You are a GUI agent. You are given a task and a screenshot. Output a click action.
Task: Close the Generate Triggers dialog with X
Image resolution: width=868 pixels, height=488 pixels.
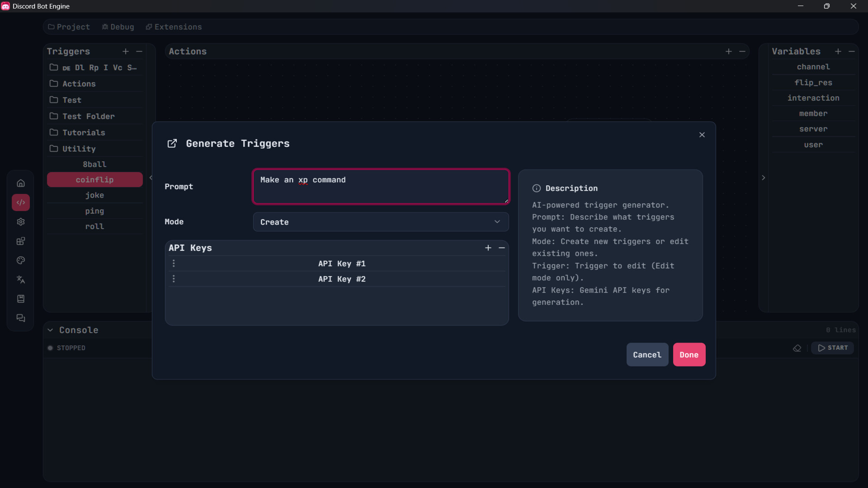pyautogui.click(x=702, y=135)
